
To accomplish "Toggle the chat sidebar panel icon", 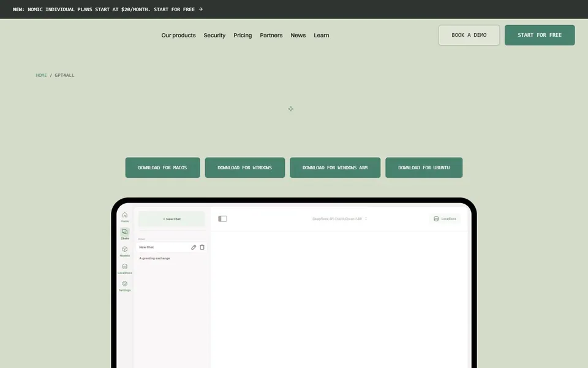I will tap(223, 218).
